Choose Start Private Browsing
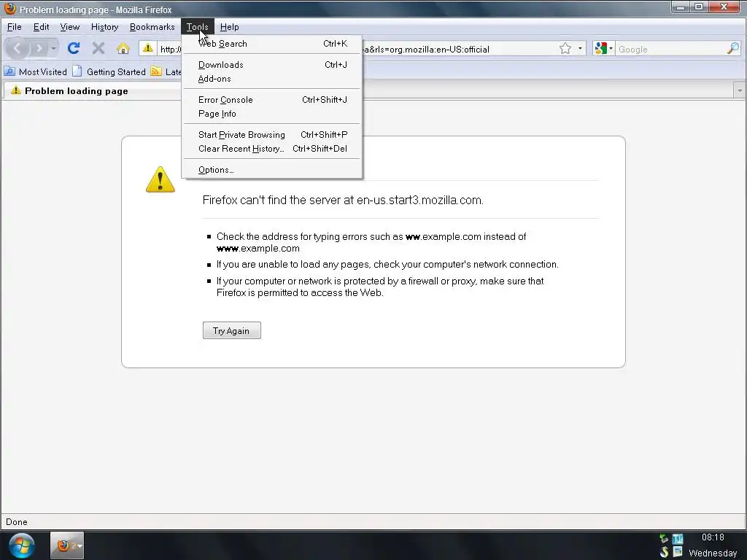 click(x=272, y=135)
